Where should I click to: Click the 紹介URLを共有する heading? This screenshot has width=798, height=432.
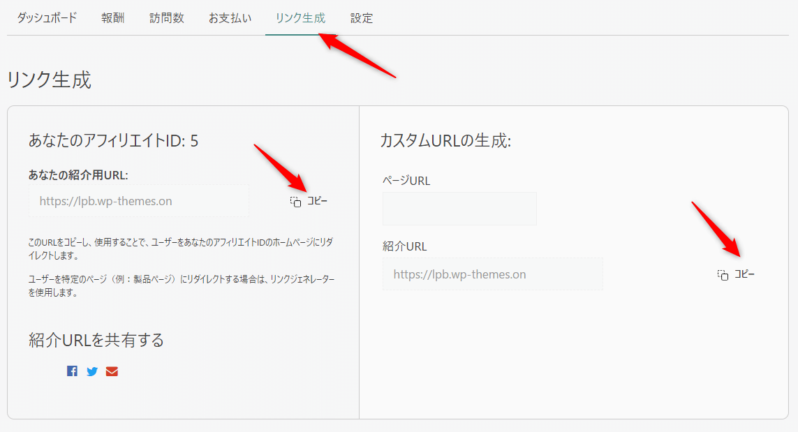[x=96, y=340]
